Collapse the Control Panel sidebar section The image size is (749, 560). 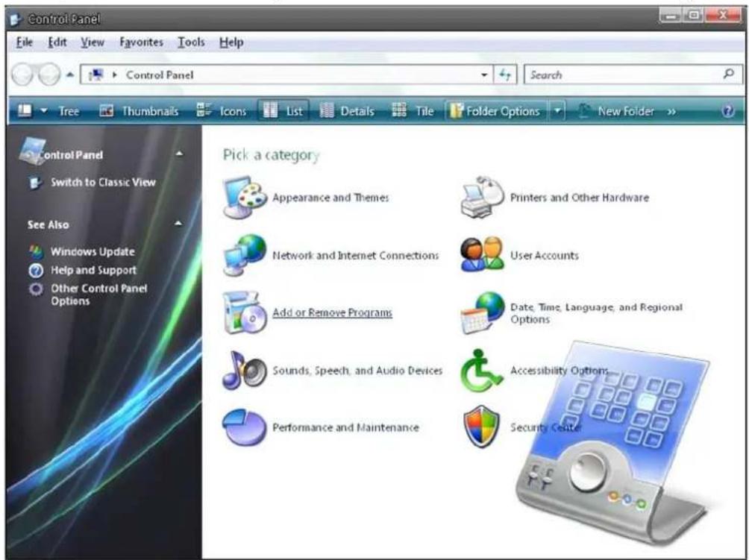click(x=179, y=154)
